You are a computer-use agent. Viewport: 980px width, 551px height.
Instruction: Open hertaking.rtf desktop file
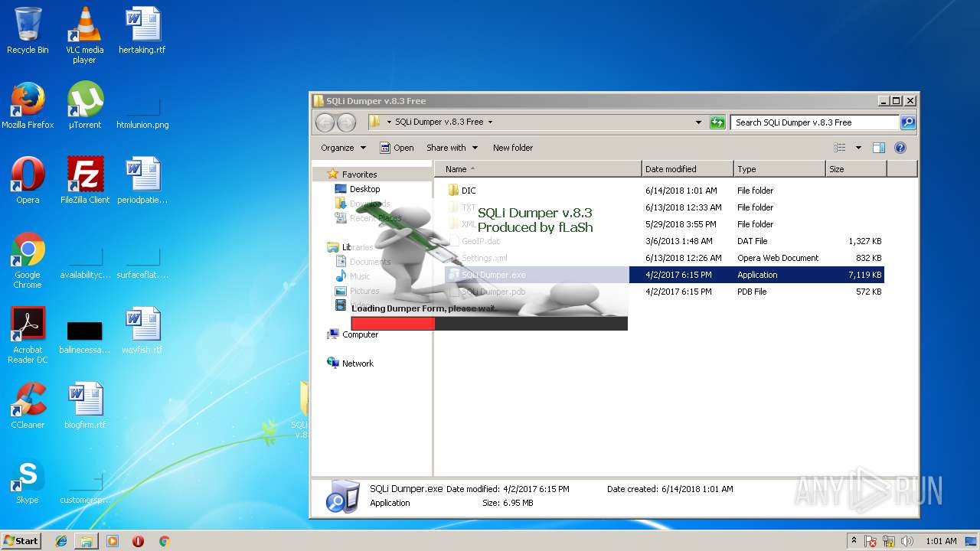click(142, 31)
